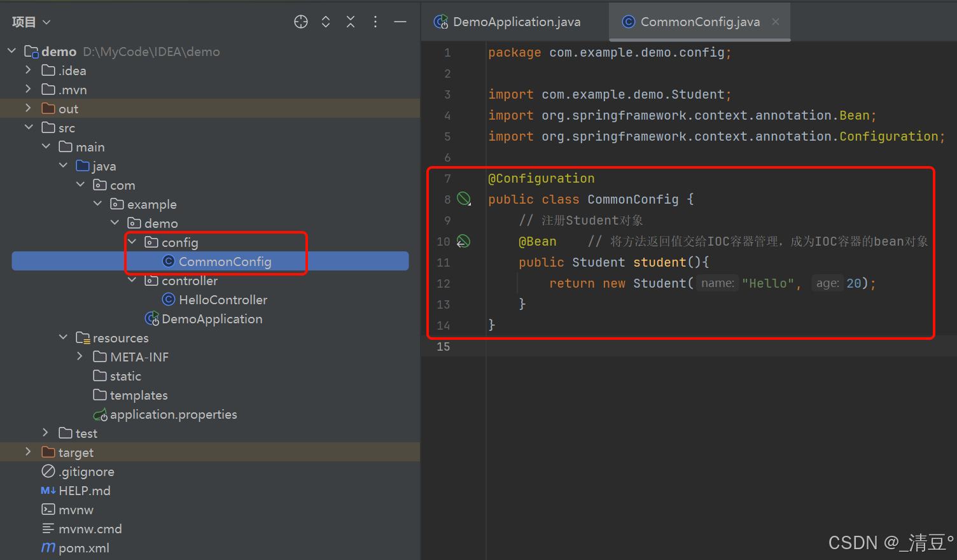Viewport: 957px width, 560px height.
Task: Expand the META-INF folder
Action: coord(80,356)
